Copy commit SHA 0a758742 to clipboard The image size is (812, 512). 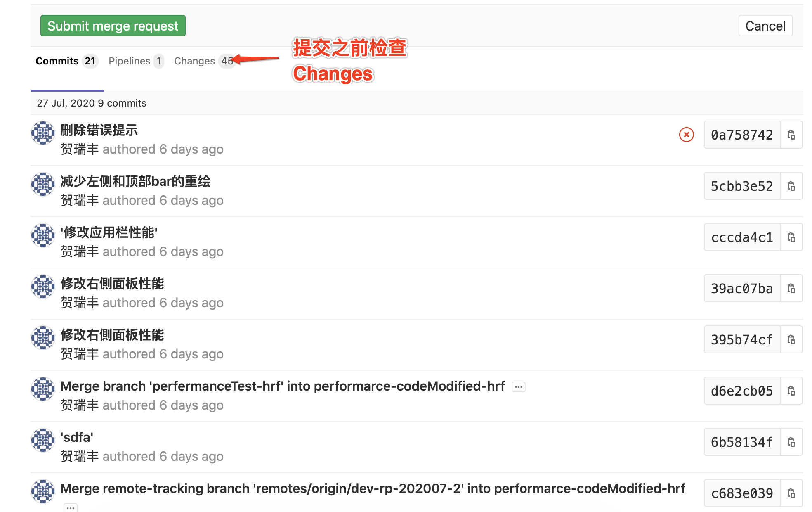(791, 135)
